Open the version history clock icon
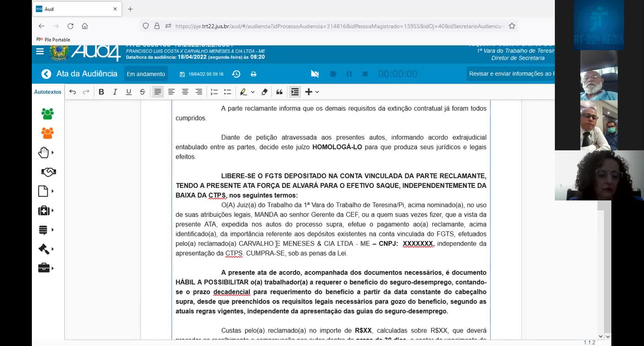The height and width of the screenshot is (346, 644). 236,74
